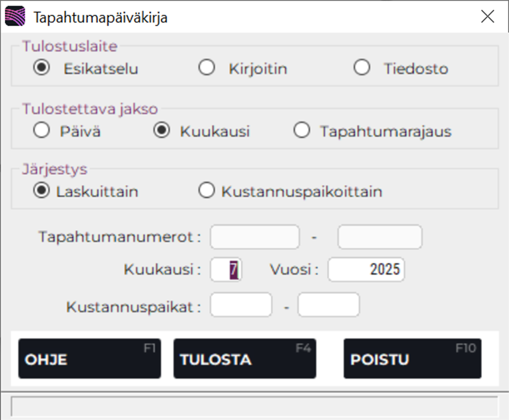
Task: Click the Kuukausi month input field
Action: 227,270
